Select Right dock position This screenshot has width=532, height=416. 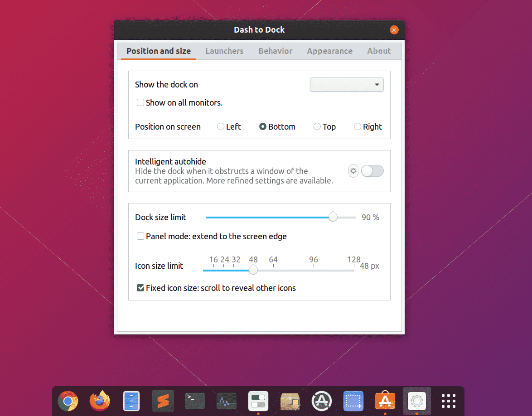click(x=357, y=126)
